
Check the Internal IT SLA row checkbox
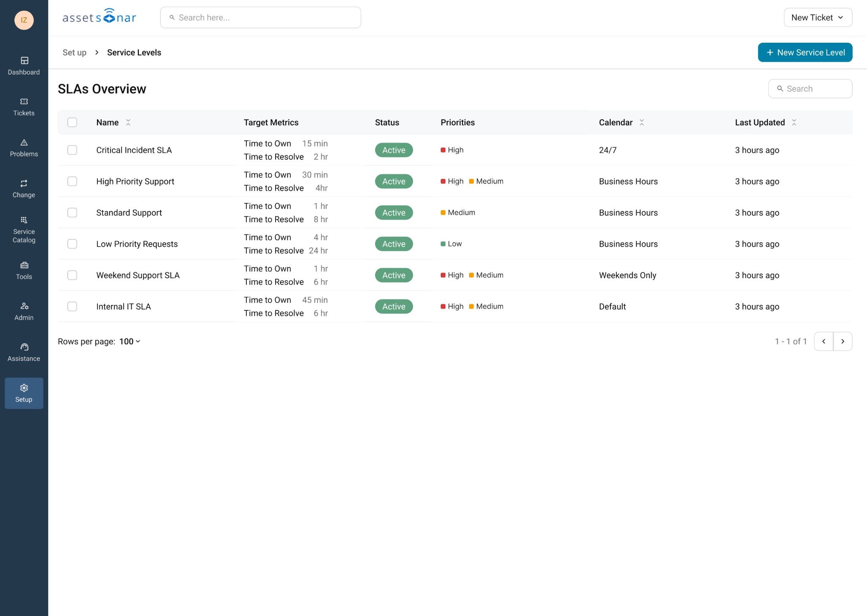tap(72, 307)
